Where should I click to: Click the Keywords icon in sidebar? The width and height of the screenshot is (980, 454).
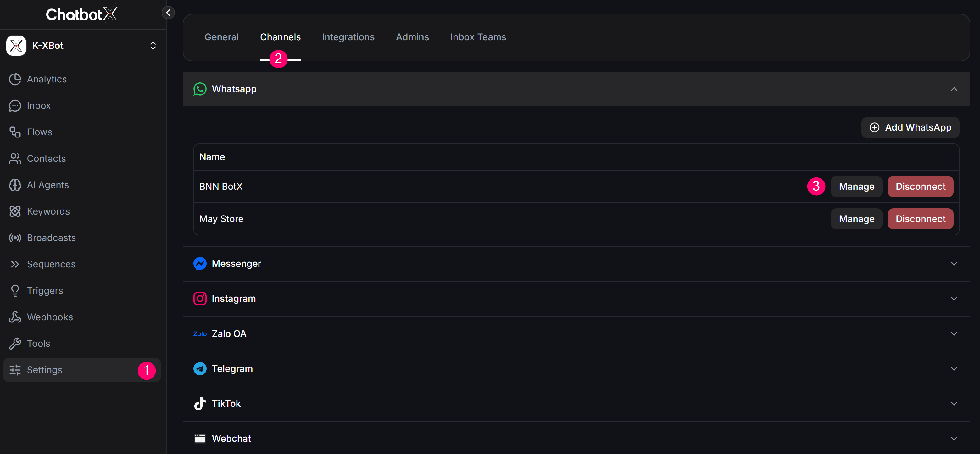tap(15, 211)
